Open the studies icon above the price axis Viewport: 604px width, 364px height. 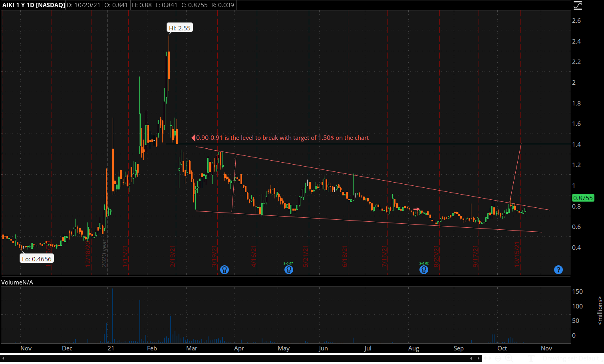pos(578,5)
